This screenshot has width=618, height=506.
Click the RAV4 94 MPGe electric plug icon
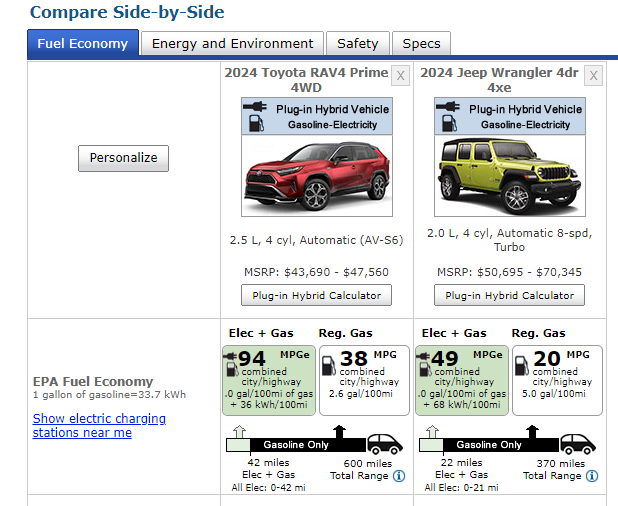(231, 358)
